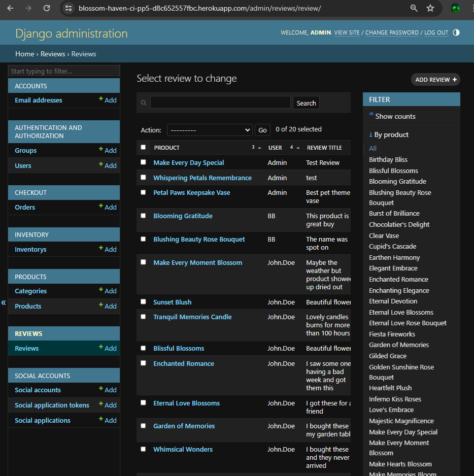
Task: Go to Home breadcrumb
Action: click(x=24, y=54)
